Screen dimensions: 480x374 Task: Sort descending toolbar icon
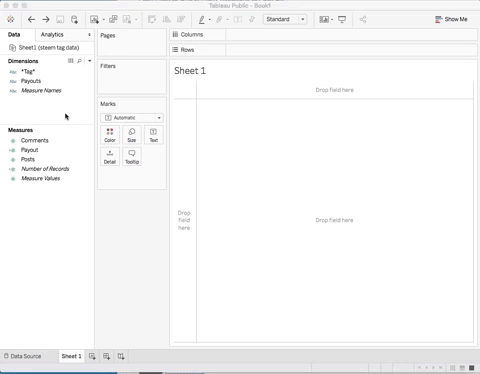[x=181, y=19]
